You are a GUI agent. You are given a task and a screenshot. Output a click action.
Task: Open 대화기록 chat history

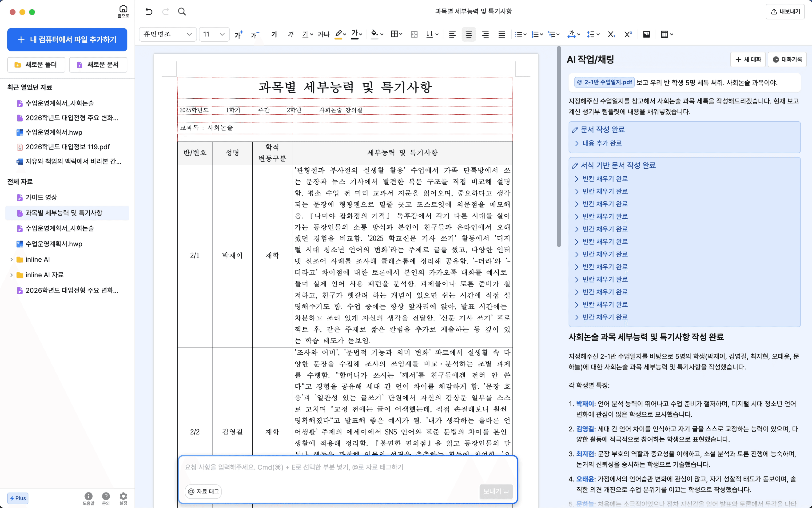pos(787,60)
